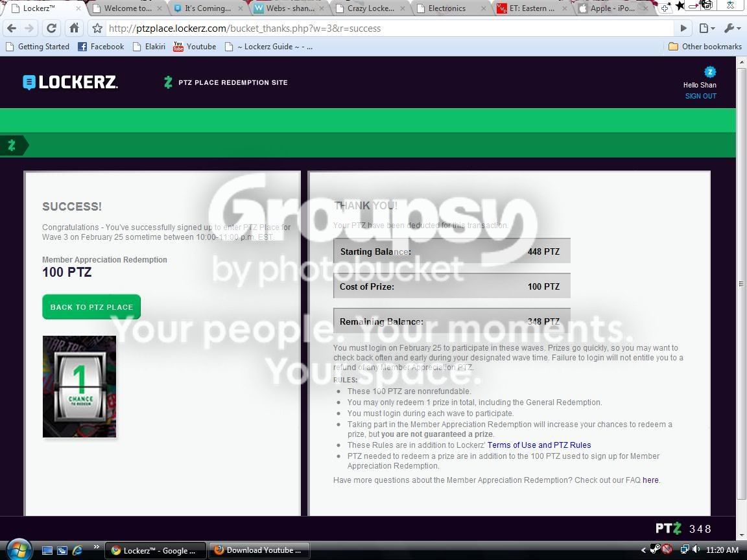
Task: Click Switch between windows quick launch icon
Action: click(x=62, y=550)
